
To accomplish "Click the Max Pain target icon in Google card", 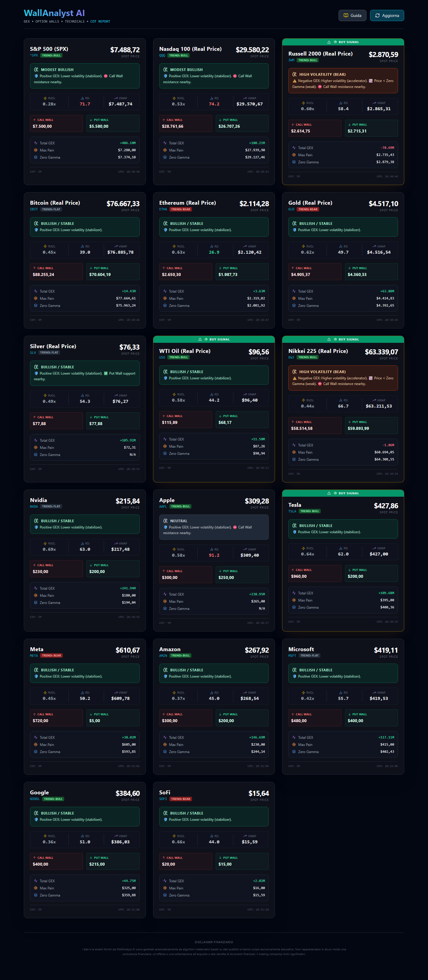I will point(36,888).
